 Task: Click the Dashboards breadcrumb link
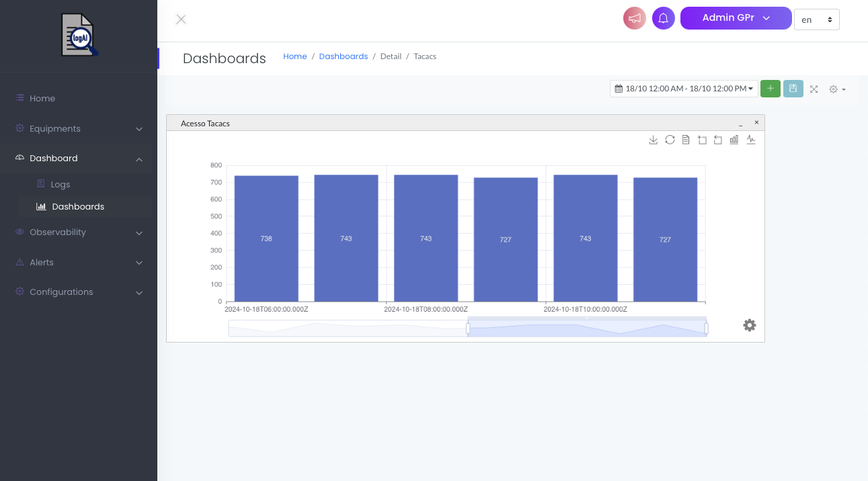[343, 56]
